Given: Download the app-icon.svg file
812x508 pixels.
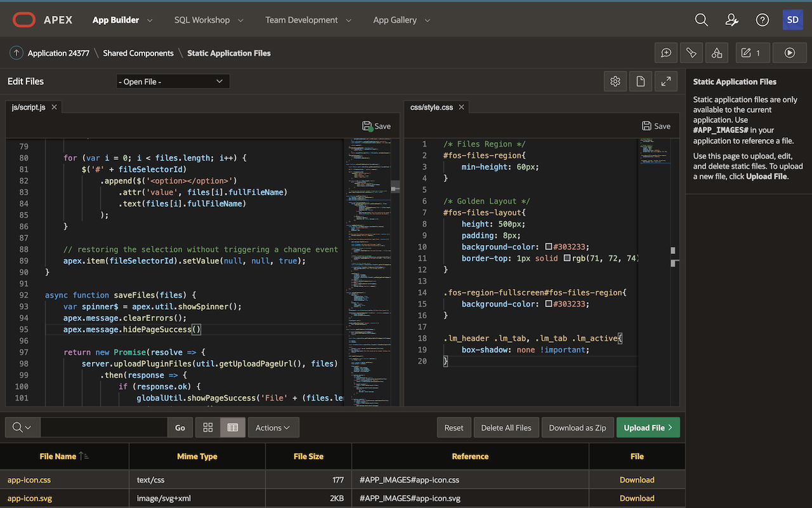Looking at the screenshot, I should (x=637, y=498).
